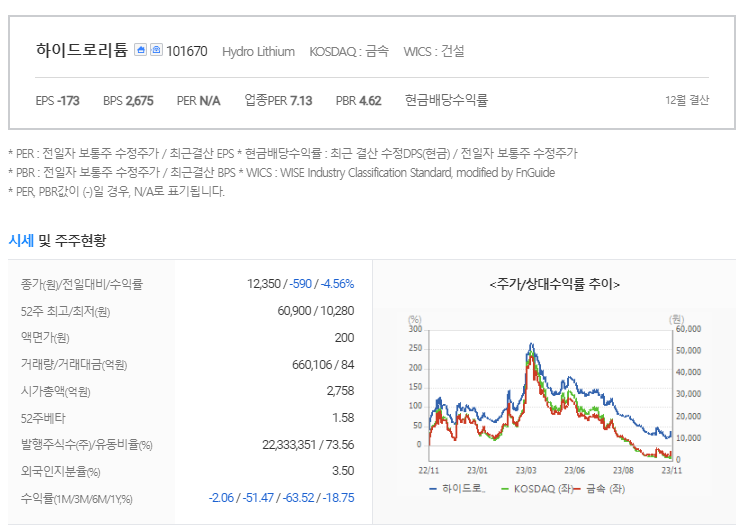Click the 60,900 / 10,280 value
741x526 pixels.
[316, 311]
